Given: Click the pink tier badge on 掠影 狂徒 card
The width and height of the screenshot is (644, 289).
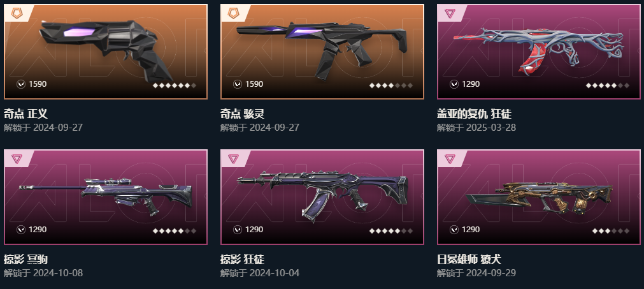Looking at the screenshot, I should tap(233, 159).
